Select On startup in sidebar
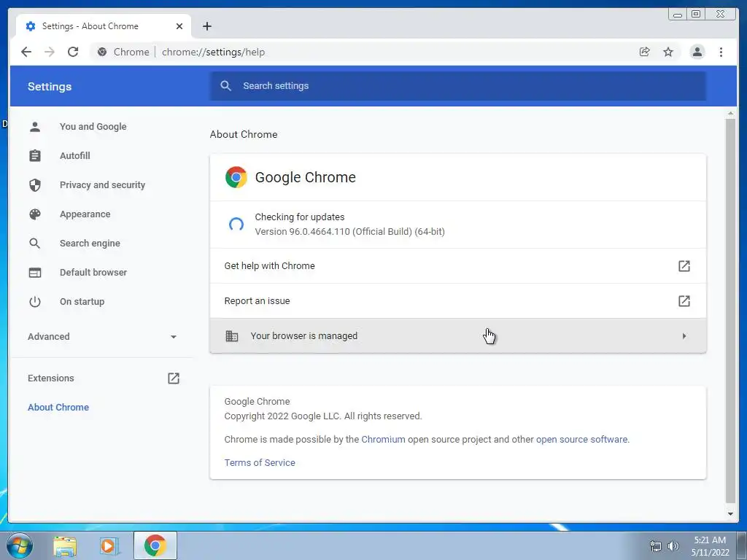 click(82, 301)
